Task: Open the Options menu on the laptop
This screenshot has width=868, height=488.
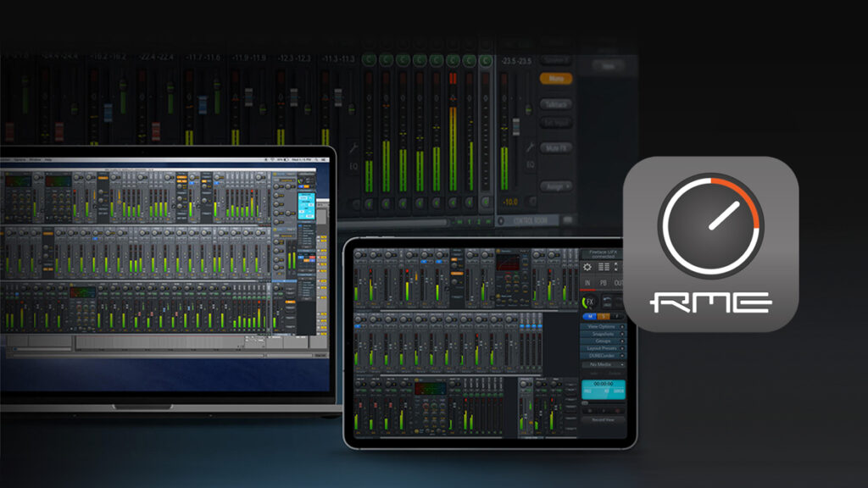Action: point(18,159)
